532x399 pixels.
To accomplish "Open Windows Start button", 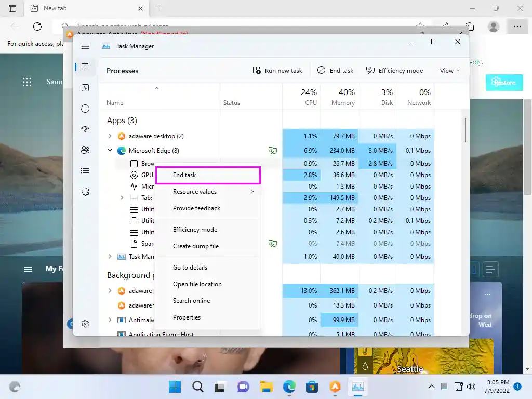I will coord(175,387).
